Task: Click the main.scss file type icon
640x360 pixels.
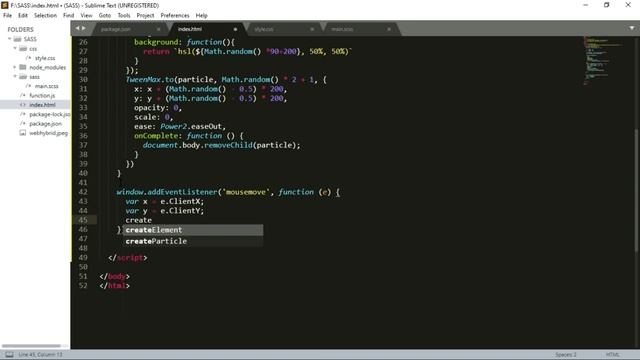Action: pyautogui.click(x=29, y=86)
